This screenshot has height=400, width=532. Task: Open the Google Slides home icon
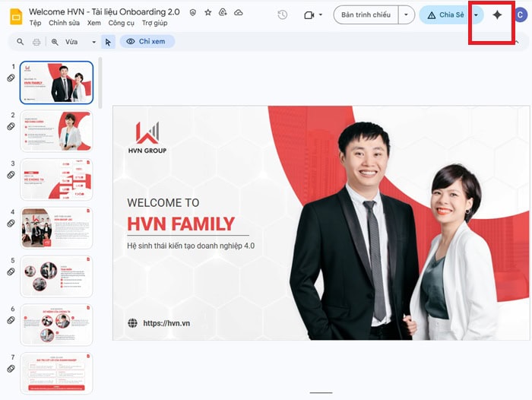click(16, 16)
